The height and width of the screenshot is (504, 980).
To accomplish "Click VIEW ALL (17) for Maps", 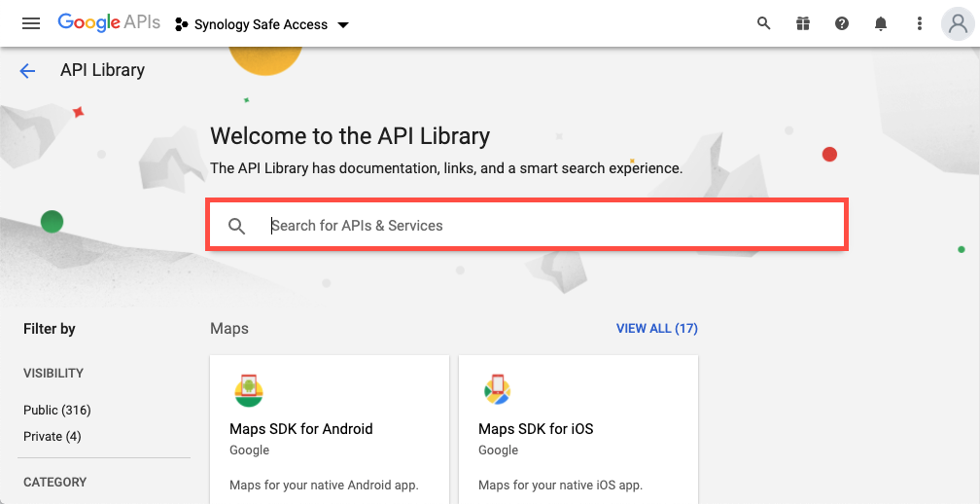I will 657,328.
